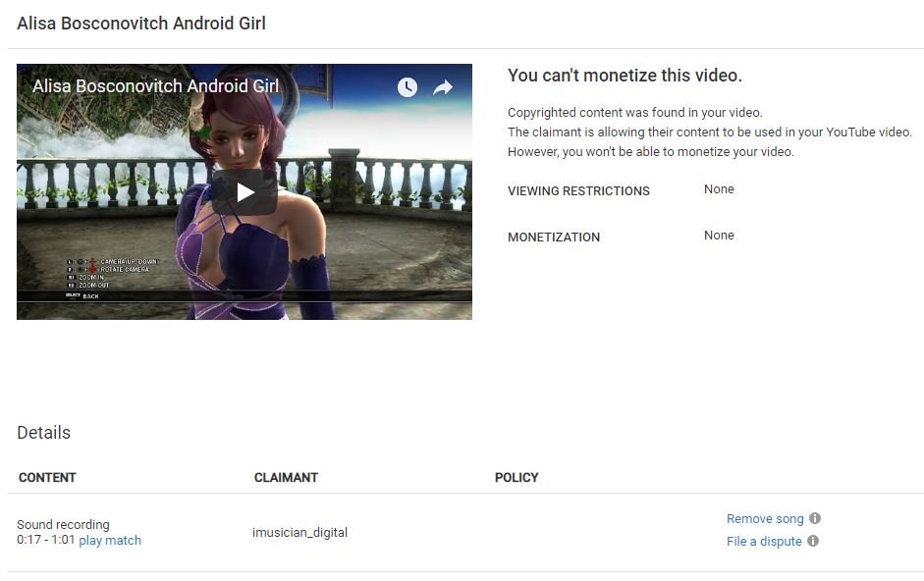
Task: Click the "Copyrighted content was found" sentence
Action: pyautogui.click(x=634, y=113)
